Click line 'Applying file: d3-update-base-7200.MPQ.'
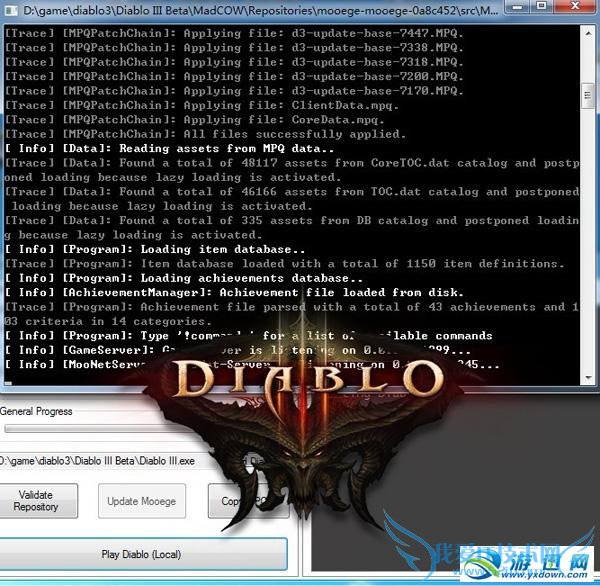600x586 pixels. (234, 77)
